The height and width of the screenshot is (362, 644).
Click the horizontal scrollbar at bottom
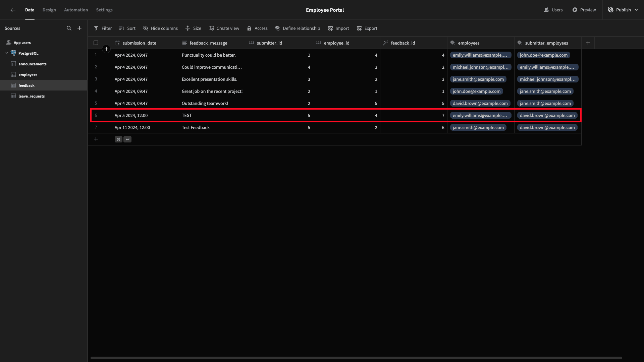356,358
